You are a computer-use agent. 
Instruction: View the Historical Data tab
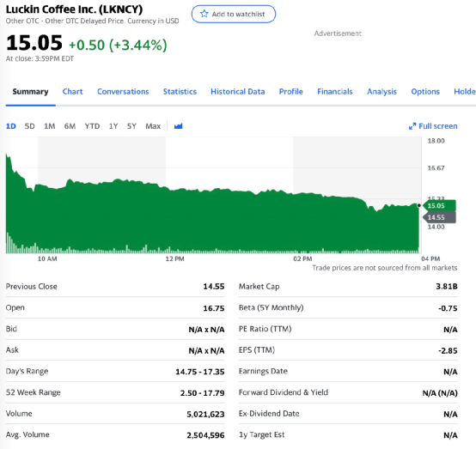point(238,92)
